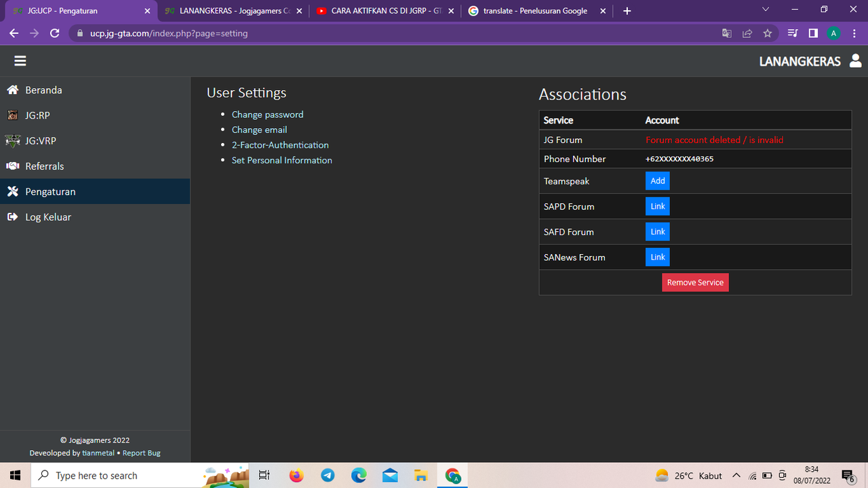Switch to CARA AKTIFKAN CS YouTube tab
Viewport: 868px width, 488px height.
384,11
